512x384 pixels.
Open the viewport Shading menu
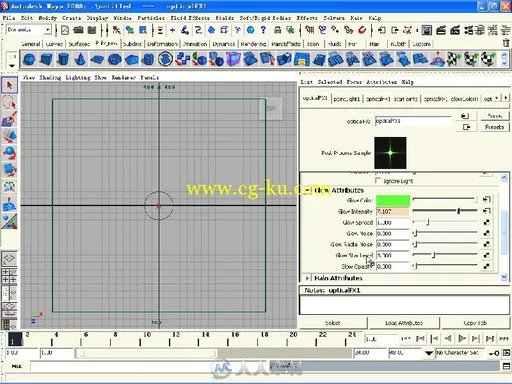50,77
